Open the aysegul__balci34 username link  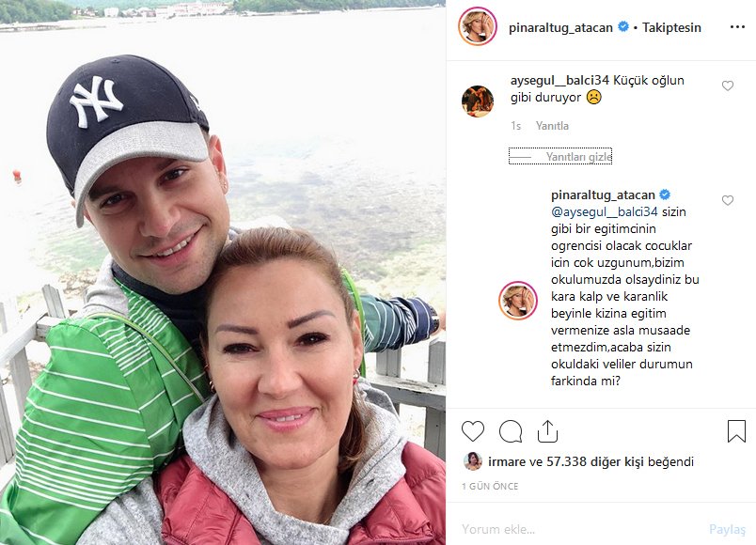click(559, 80)
